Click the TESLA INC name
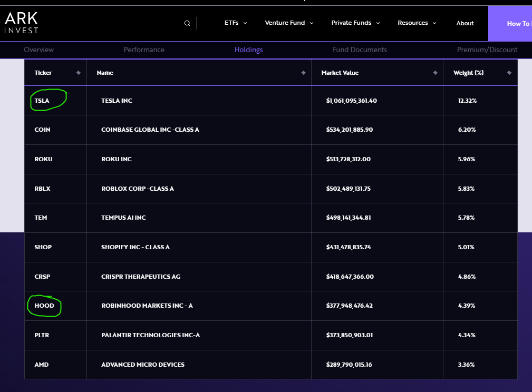532x392 pixels. point(117,101)
